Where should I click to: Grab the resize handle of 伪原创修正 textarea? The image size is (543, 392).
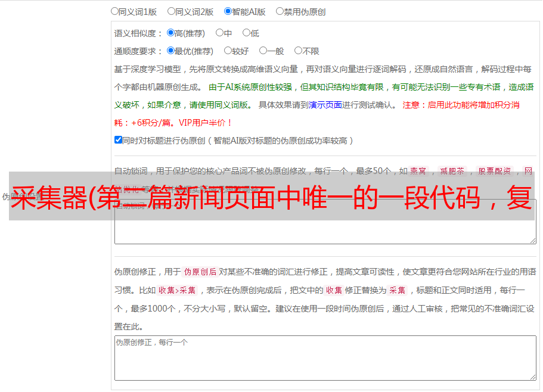(533, 377)
